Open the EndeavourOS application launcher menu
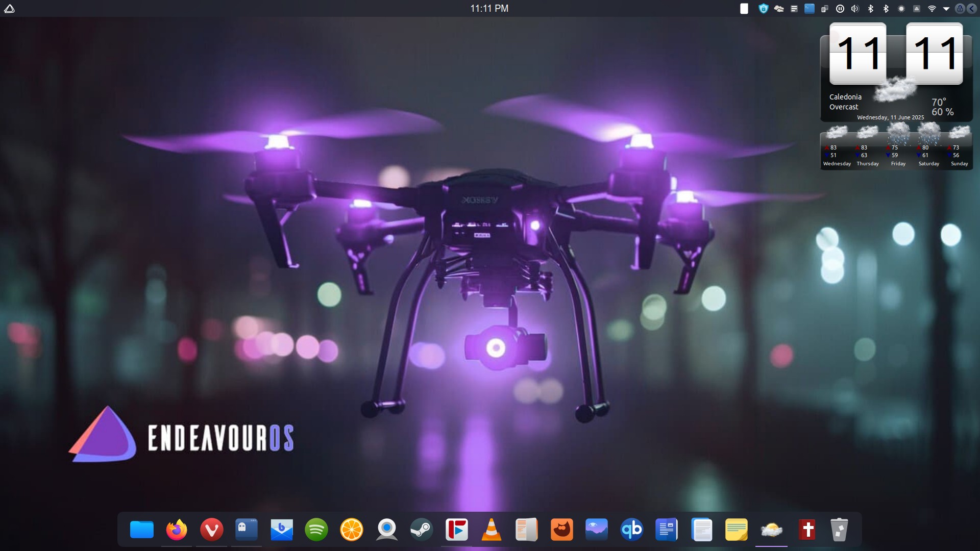The image size is (980, 551). point(9,9)
